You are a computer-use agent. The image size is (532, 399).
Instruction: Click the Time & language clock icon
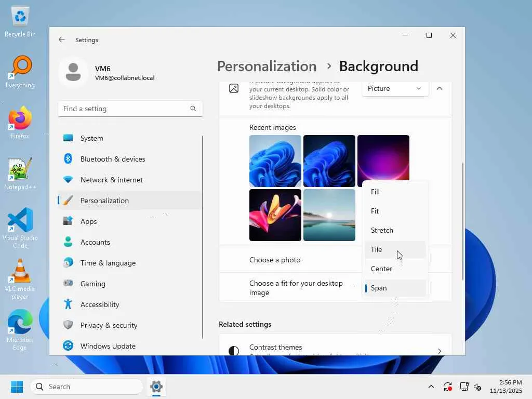click(68, 262)
